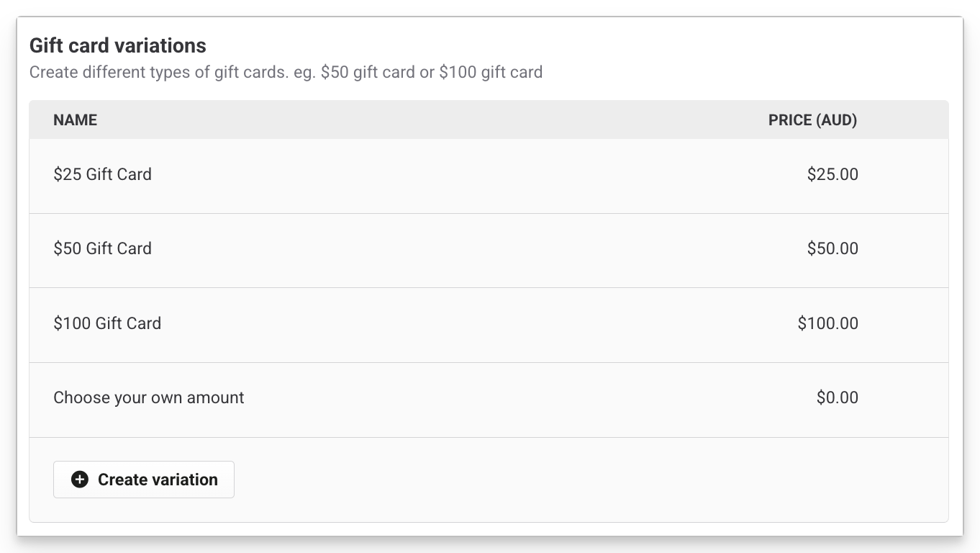Click the blank area beside Create variation

pyautogui.click(x=576, y=479)
